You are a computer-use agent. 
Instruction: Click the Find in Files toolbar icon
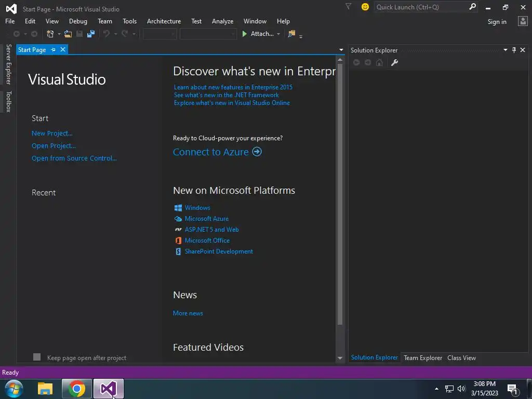[291, 34]
